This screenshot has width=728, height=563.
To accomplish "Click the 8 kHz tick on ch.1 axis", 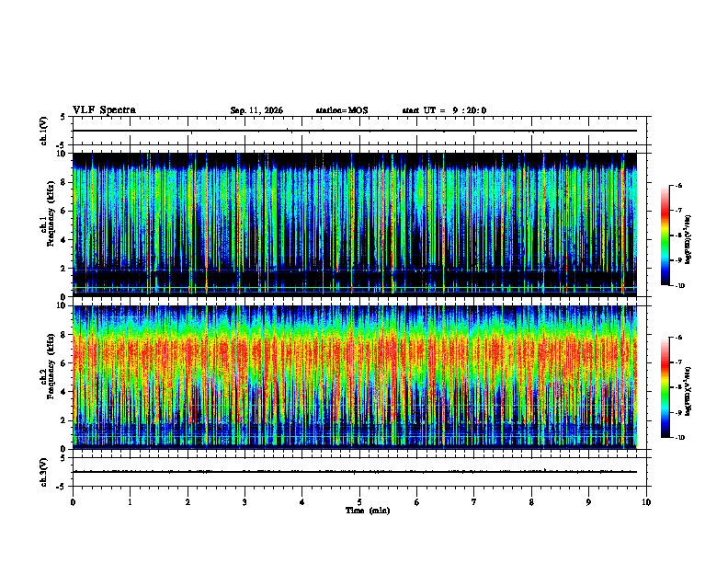I will tap(63, 182).
